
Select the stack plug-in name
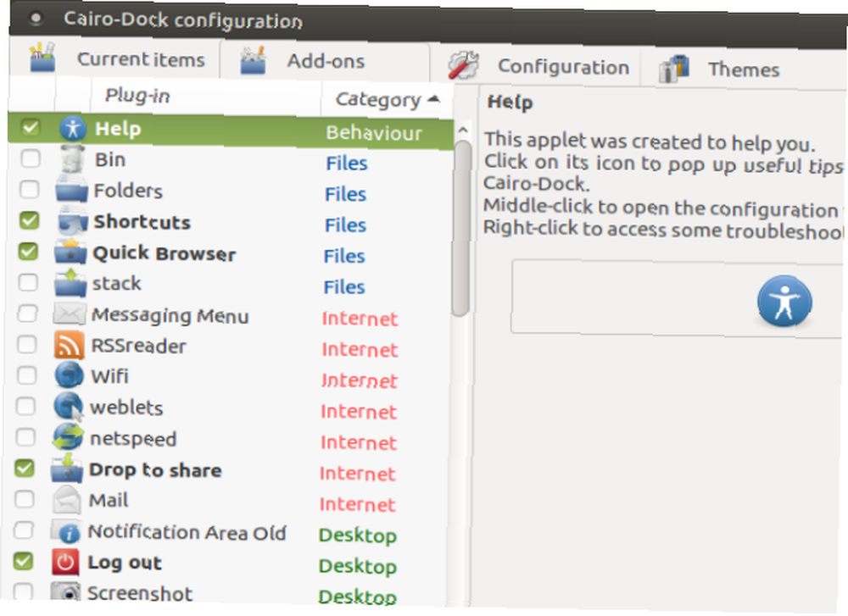tap(117, 283)
